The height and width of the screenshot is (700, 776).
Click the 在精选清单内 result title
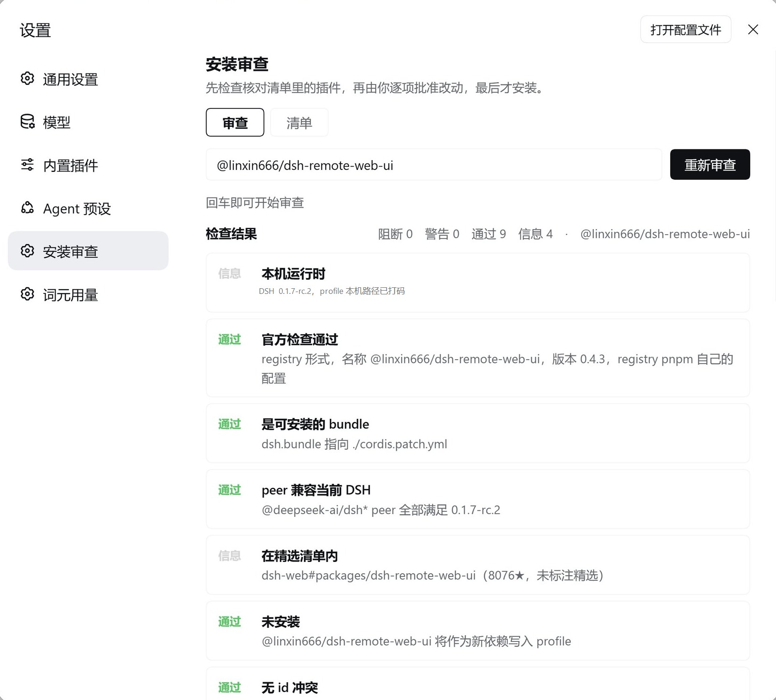300,556
